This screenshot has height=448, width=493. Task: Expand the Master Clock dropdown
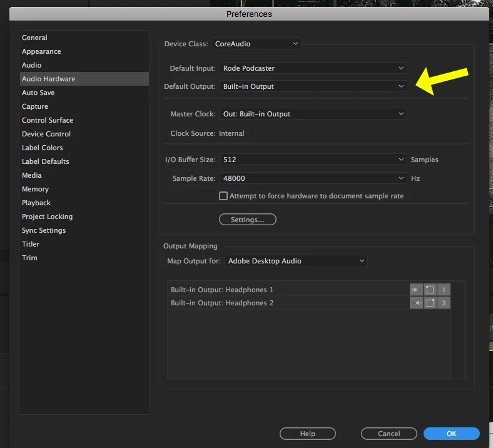(x=313, y=114)
